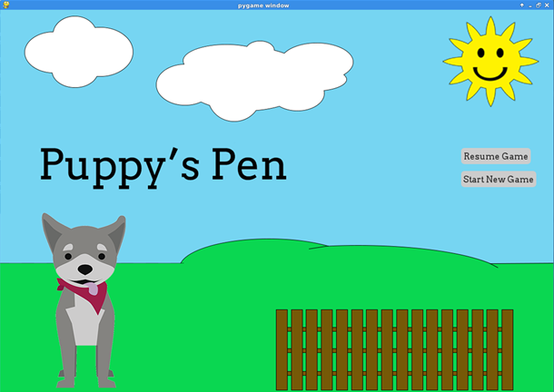The image size is (554, 392).
Task: Click the Puppy's Pen title text
Action: pyautogui.click(x=163, y=165)
